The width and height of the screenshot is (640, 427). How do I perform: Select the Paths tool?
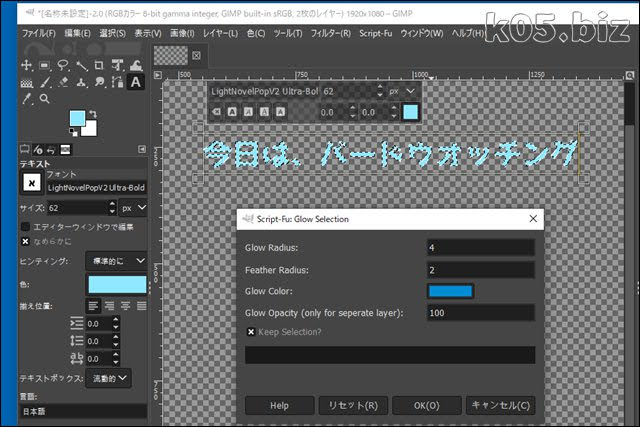(x=118, y=83)
